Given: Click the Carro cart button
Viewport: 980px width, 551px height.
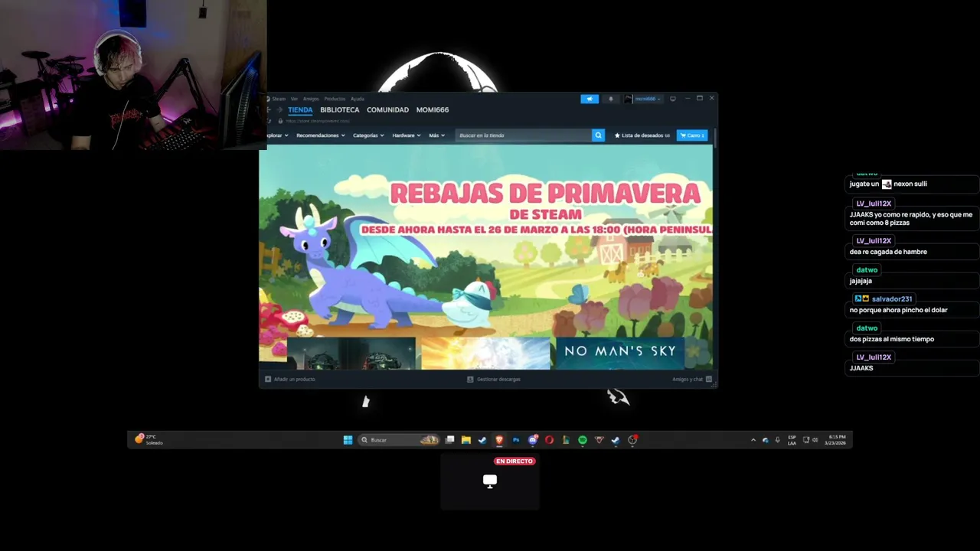Looking at the screenshot, I should click(x=692, y=135).
